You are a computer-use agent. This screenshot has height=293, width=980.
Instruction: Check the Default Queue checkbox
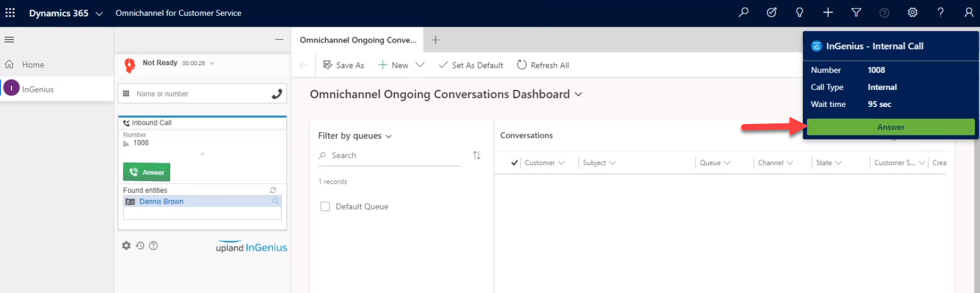(x=325, y=206)
